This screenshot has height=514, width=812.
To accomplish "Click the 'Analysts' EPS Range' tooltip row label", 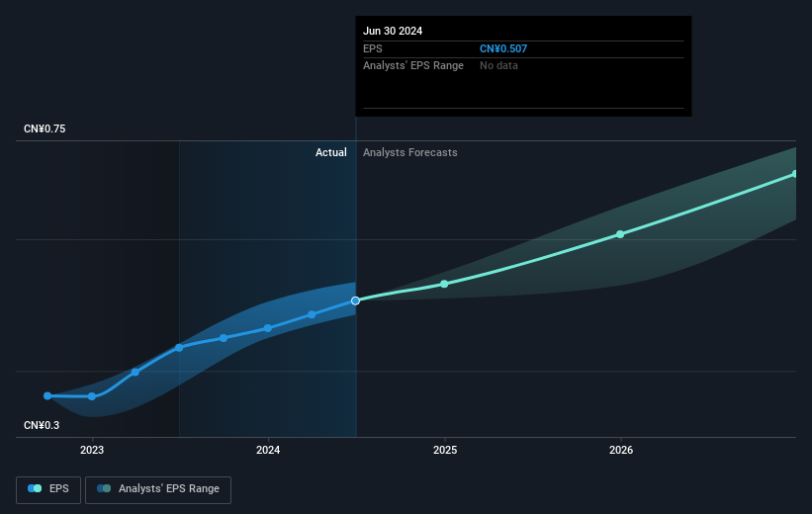I will point(413,66).
